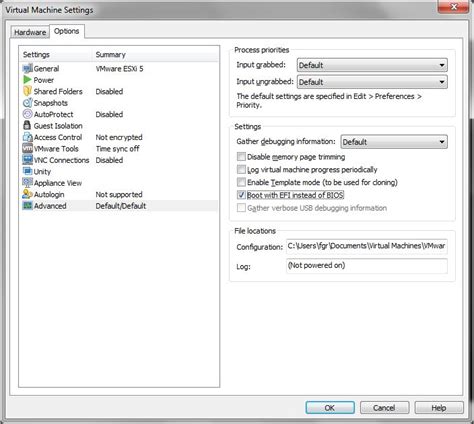Click the Summary column header
Screen dimensions: 474x424
coord(111,54)
